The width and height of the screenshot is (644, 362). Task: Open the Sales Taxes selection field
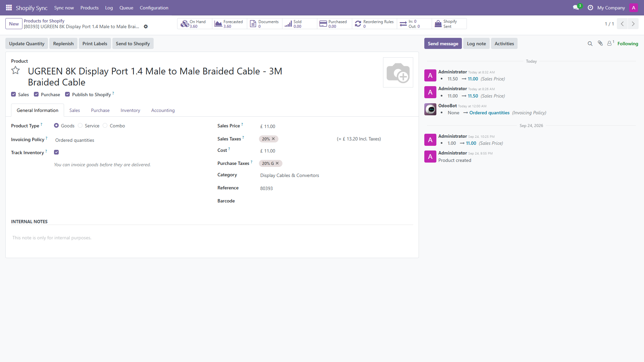296,139
